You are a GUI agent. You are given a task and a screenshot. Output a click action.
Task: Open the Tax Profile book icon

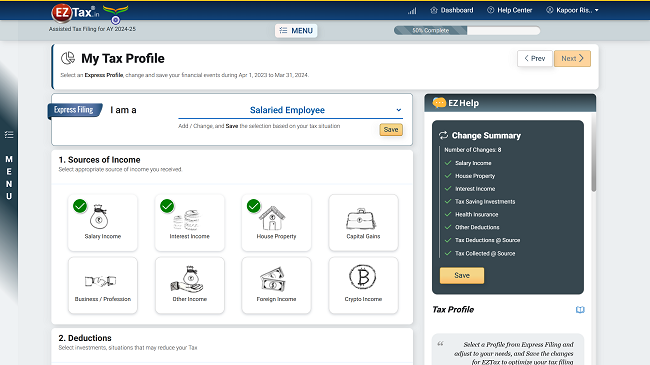tap(580, 310)
